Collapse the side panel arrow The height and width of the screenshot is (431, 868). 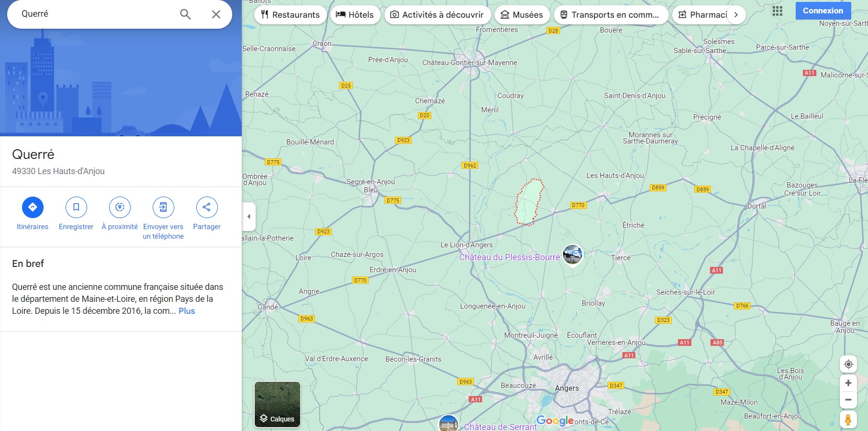click(248, 216)
